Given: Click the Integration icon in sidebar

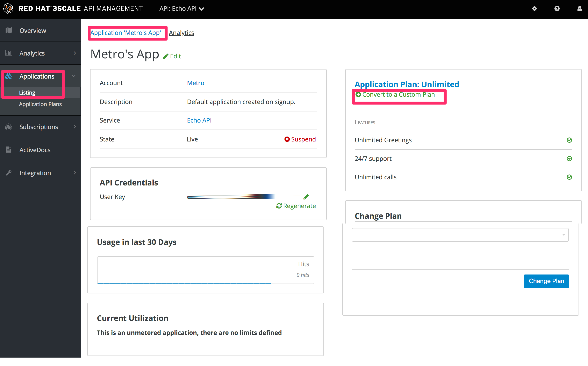Looking at the screenshot, I should click(x=9, y=173).
